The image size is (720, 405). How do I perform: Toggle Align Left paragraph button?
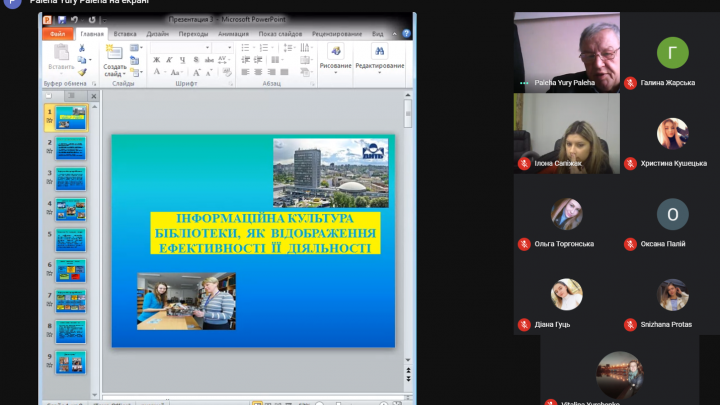pyautogui.click(x=245, y=72)
